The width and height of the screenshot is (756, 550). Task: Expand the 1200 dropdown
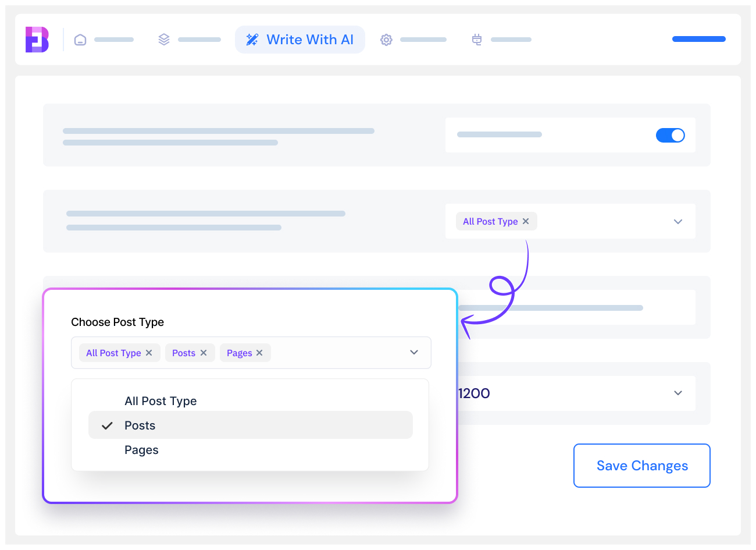[x=677, y=393]
